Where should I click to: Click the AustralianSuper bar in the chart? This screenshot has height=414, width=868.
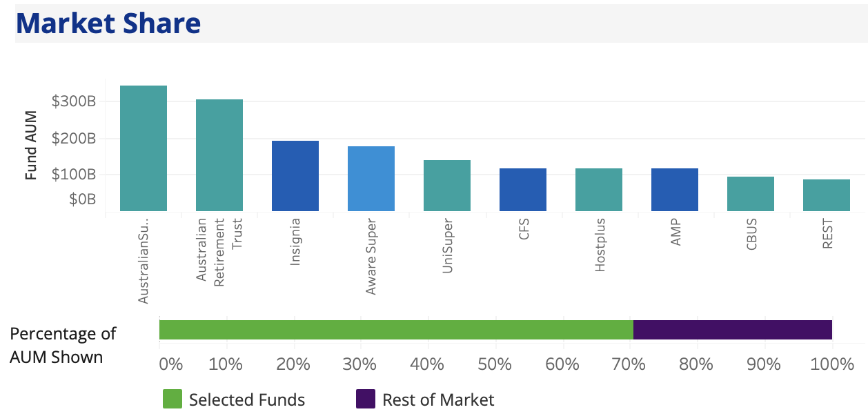[144, 148]
